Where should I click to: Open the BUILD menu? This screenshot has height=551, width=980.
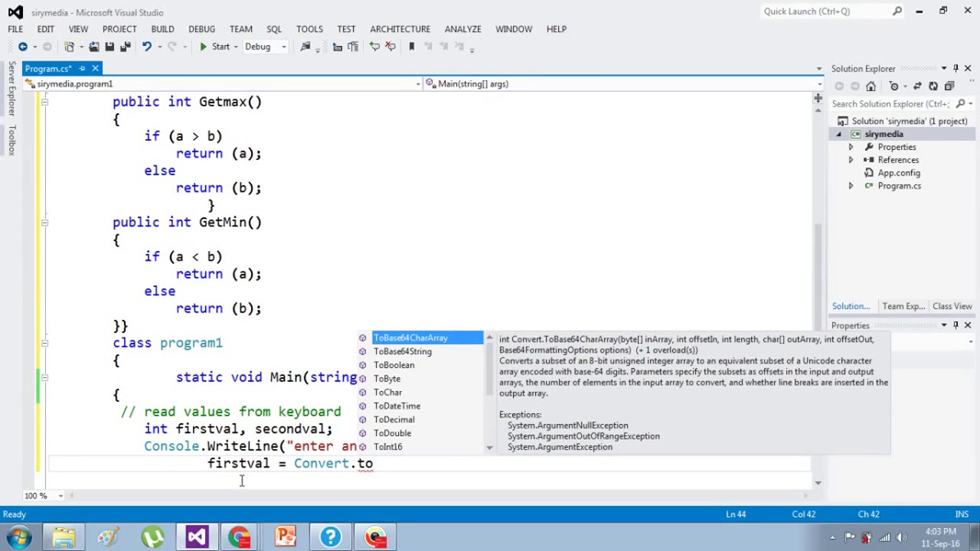(x=162, y=29)
